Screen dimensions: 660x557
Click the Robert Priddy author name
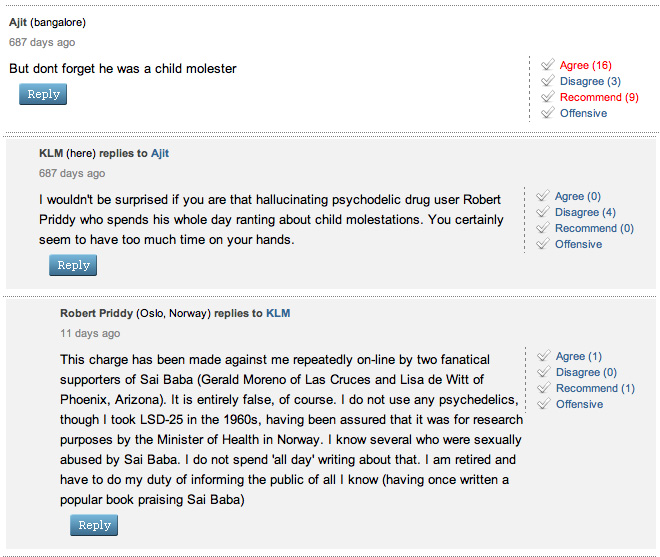coord(96,313)
